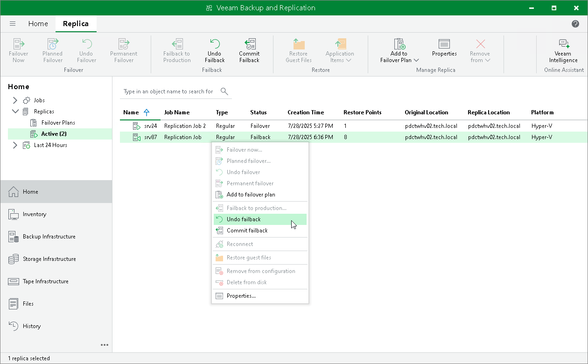Open Tape Infrastructure pane
This screenshot has height=364, width=588.
(x=56, y=281)
